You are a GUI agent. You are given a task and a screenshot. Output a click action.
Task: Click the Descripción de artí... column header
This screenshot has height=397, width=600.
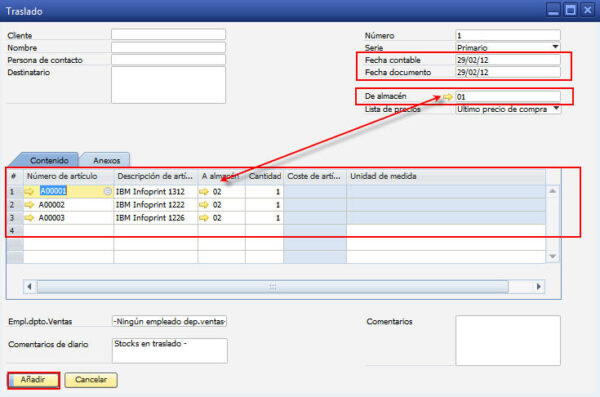155,176
